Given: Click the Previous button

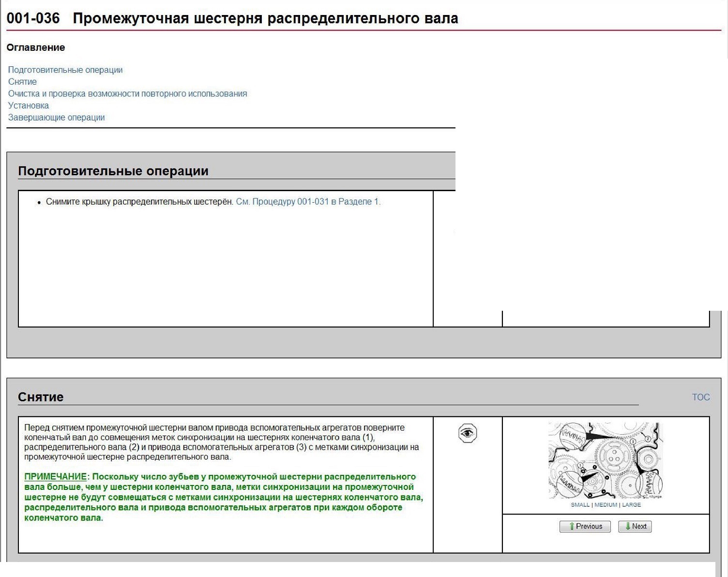Looking at the screenshot, I should point(585,526).
